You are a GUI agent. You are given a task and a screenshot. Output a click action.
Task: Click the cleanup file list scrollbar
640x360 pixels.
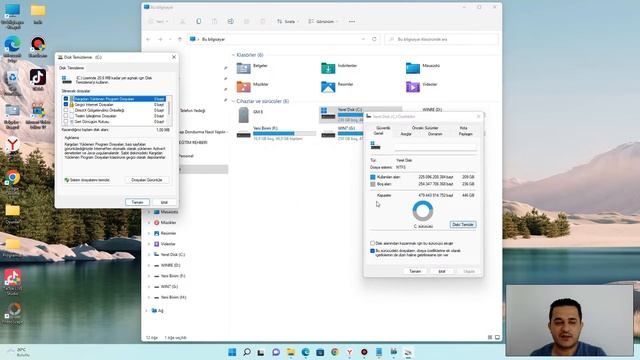click(x=169, y=110)
